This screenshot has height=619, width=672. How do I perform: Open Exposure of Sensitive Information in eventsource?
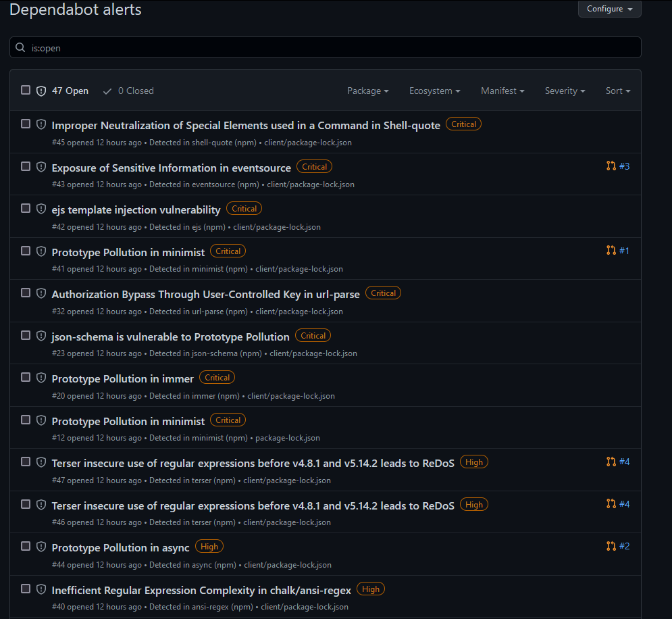(172, 168)
